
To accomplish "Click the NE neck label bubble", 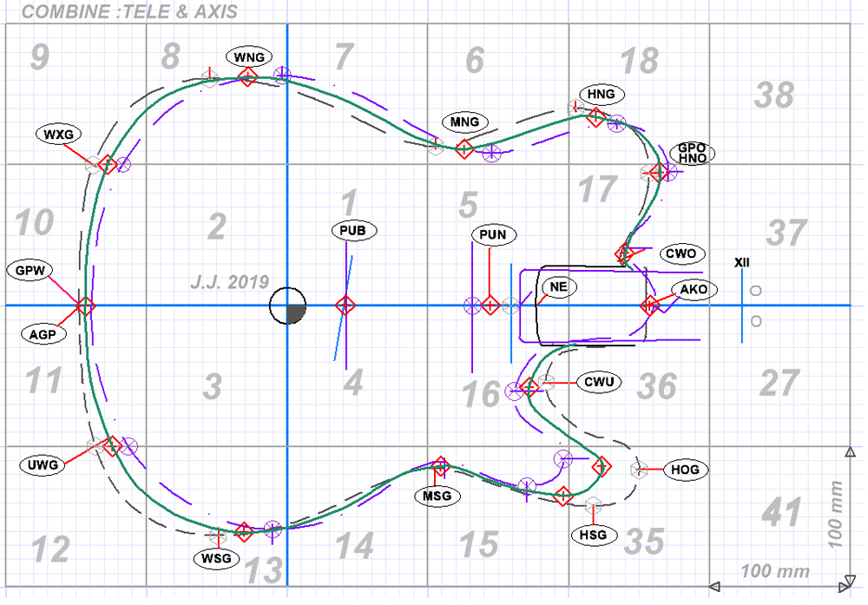I will [556, 286].
